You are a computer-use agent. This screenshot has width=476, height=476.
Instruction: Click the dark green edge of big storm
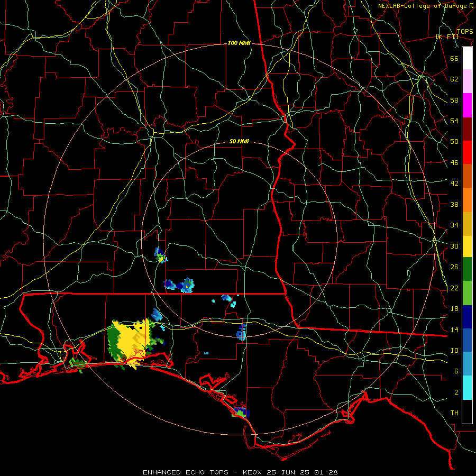[x=114, y=341]
